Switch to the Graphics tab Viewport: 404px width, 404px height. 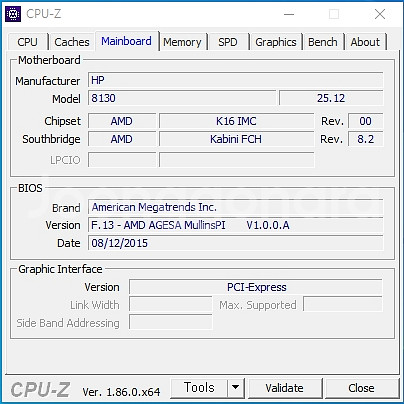point(276,42)
